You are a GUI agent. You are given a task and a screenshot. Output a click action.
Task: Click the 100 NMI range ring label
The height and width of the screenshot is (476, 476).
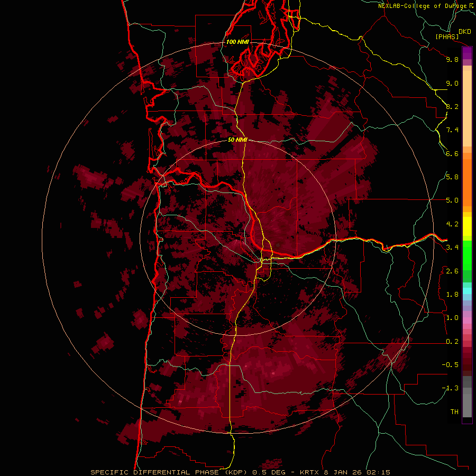[x=237, y=42]
